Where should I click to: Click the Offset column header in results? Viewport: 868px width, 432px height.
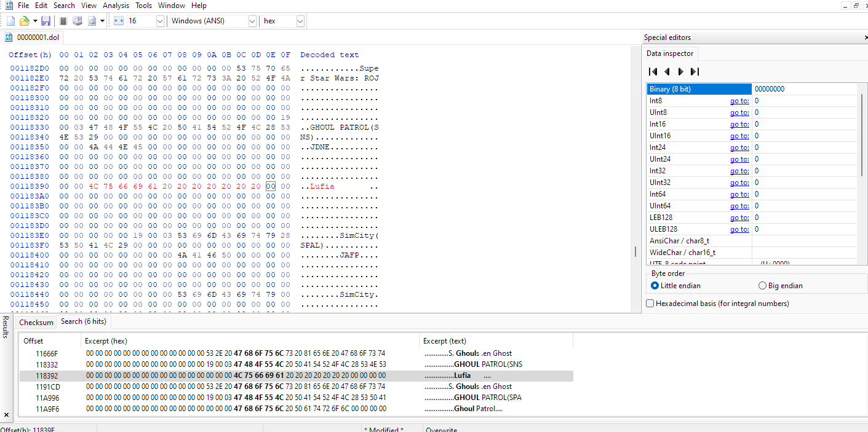tap(50, 341)
